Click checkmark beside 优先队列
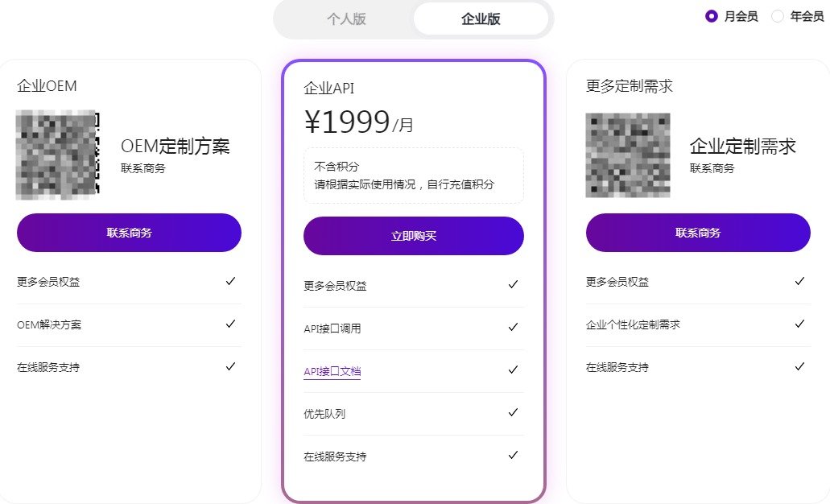 (513, 412)
